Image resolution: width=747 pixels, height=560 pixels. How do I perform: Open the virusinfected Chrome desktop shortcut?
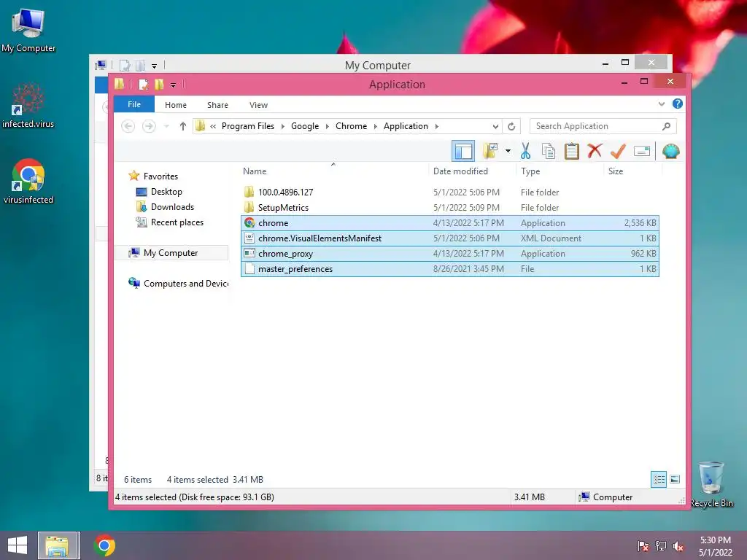pos(28,181)
